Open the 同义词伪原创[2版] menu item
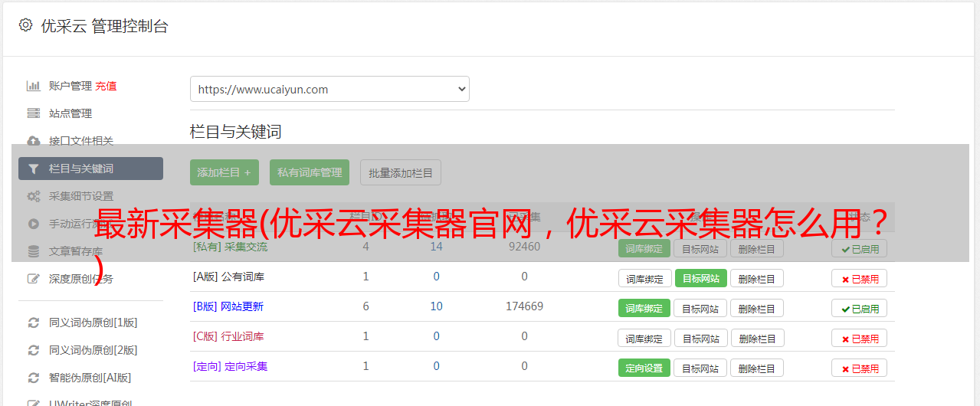The image size is (980, 406). click(x=93, y=350)
